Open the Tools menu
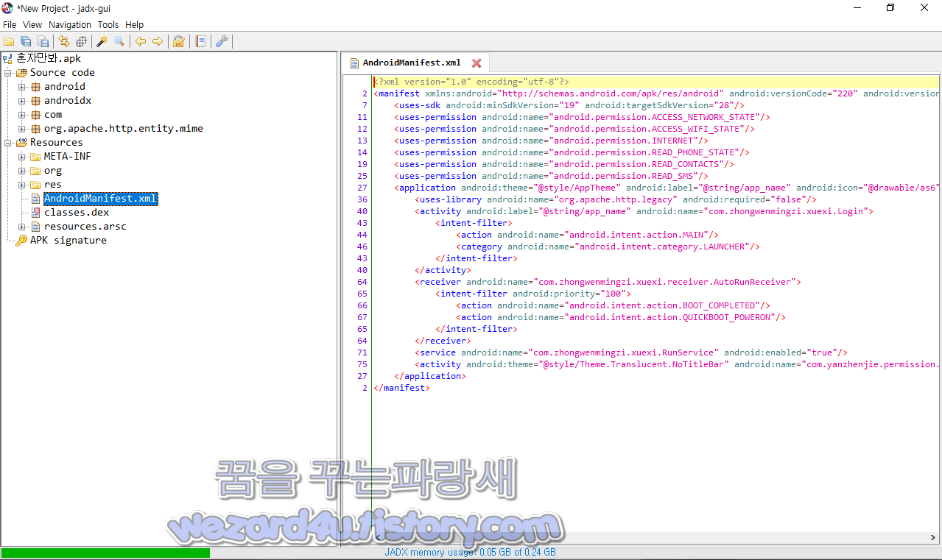This screenshot has height=560, width=942. pyautogui.click(x=108, y=24)
